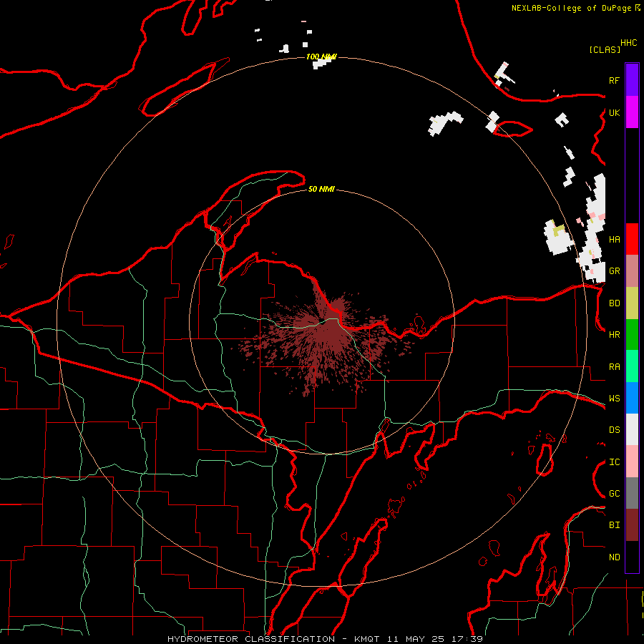Choose the GC gray legend swatch
The image size is (644, 644).
[632, 493]
